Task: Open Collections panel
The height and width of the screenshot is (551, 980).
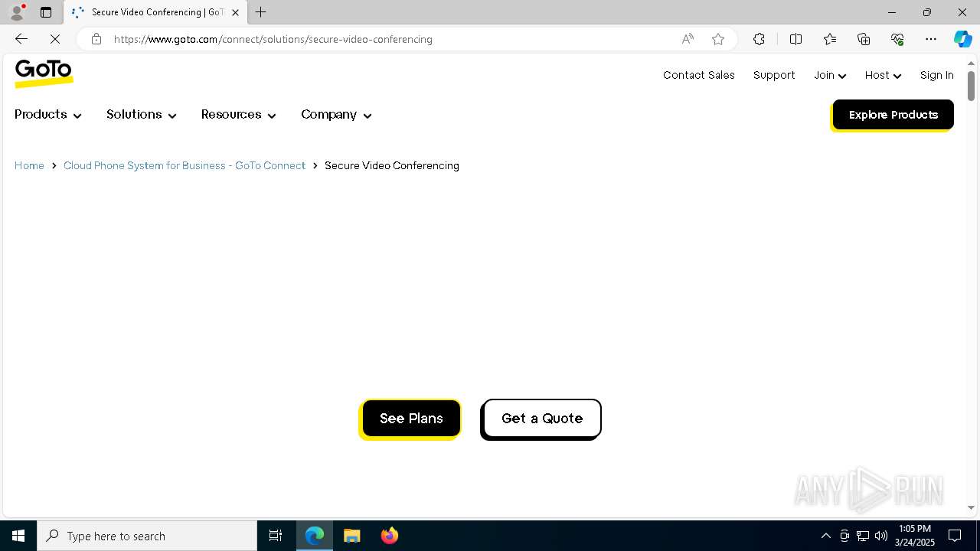Action: pos(864,39)
